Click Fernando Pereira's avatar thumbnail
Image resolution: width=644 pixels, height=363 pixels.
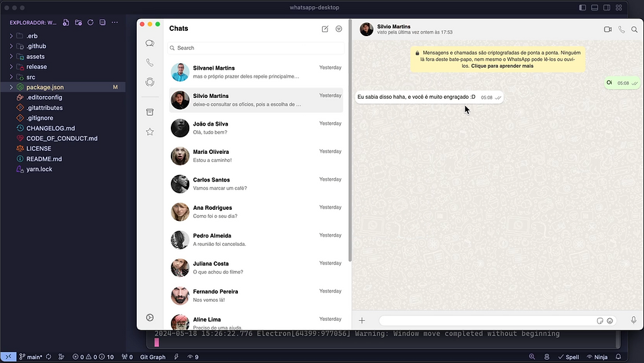click(x=180, y=295)
